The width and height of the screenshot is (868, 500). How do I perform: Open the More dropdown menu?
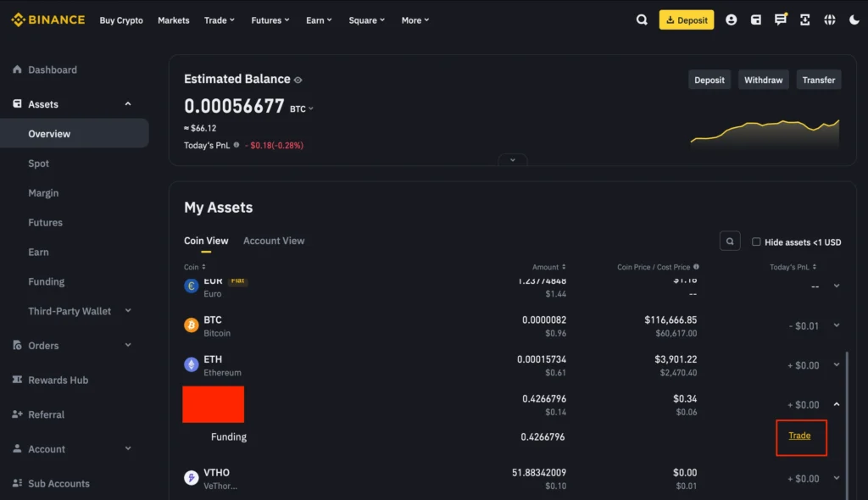coord(415,20)
